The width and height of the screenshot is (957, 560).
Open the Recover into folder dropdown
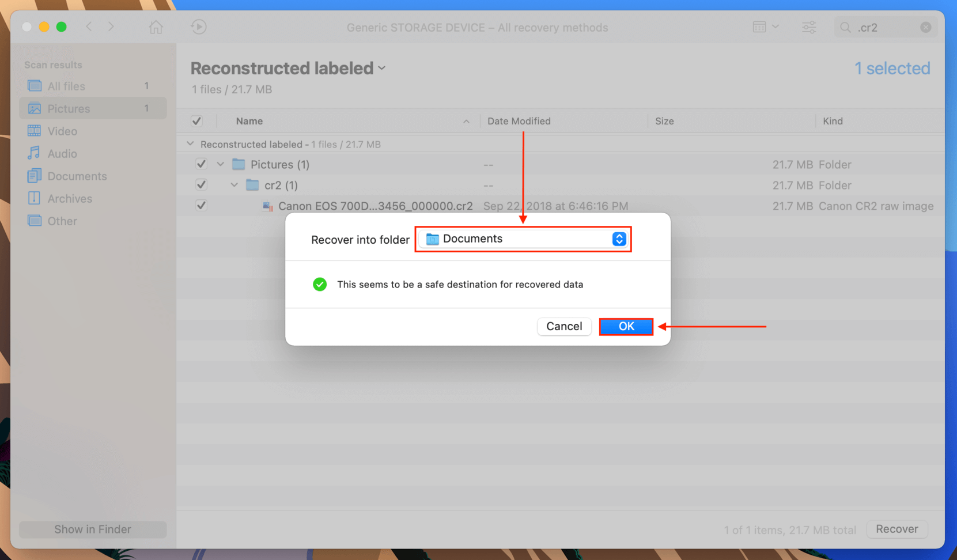point(523,239)
